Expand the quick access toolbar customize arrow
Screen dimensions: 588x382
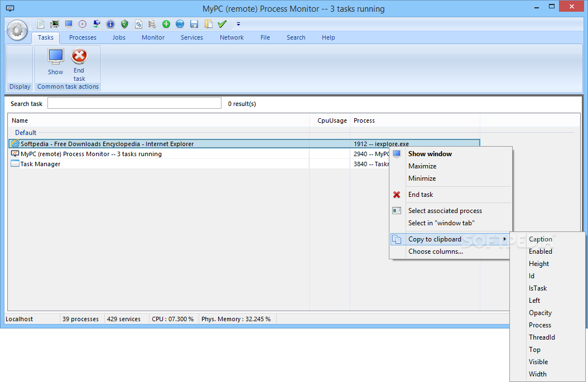(238, 24)
